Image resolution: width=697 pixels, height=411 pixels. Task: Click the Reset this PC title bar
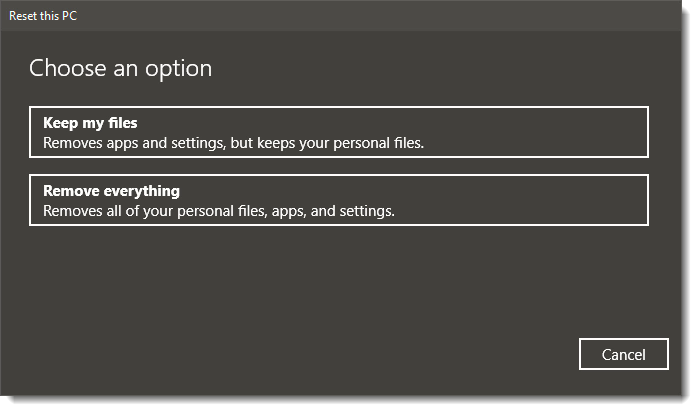tap(348, 14)
